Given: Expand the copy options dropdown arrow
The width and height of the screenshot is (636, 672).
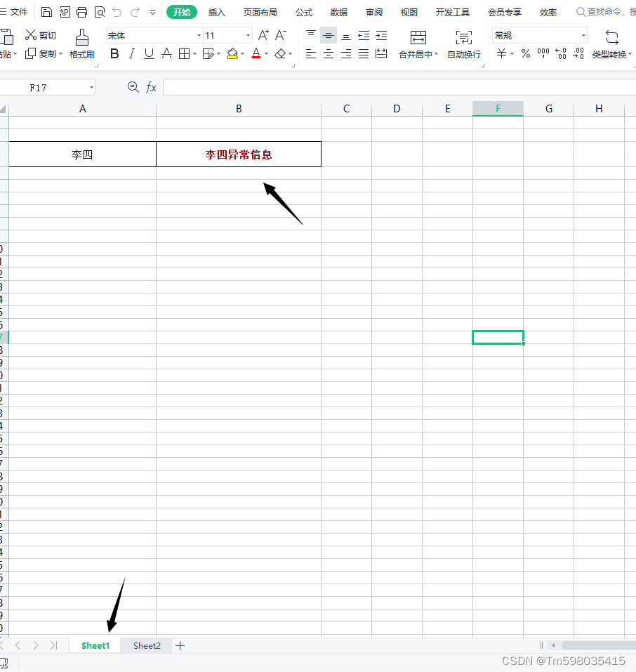Looking at the screenshot, I should click(60, 54).
